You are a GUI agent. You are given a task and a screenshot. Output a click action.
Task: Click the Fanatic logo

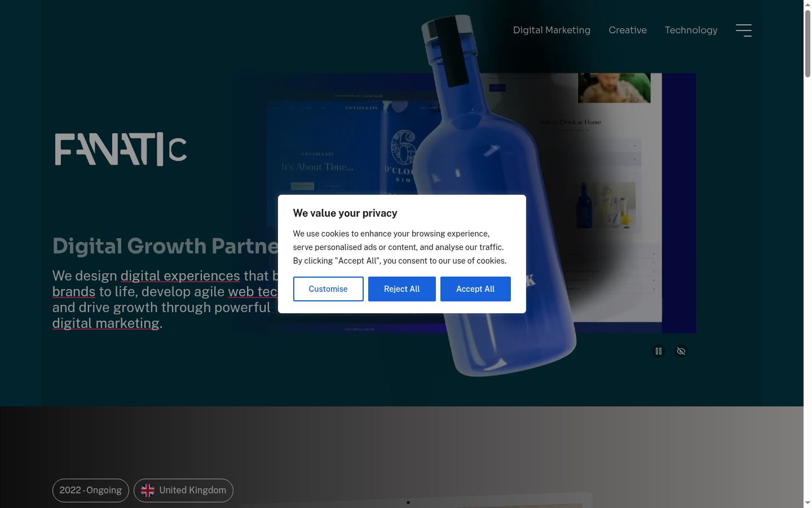coord(121,149)
